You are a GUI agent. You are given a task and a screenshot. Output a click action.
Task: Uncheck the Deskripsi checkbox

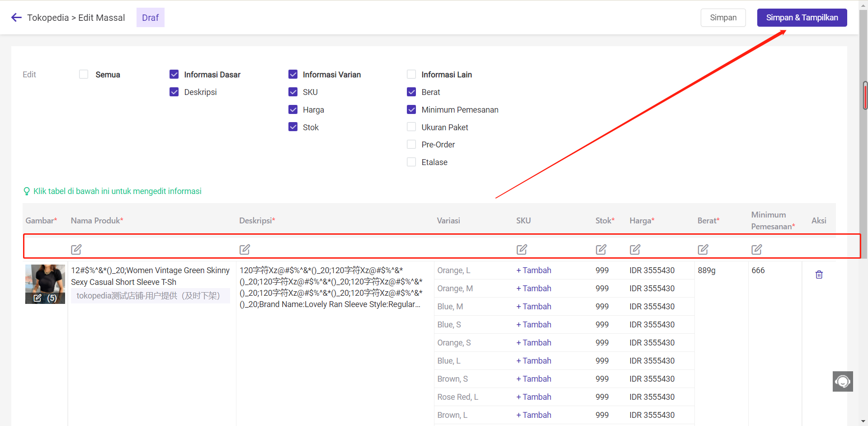pos(174,92)
